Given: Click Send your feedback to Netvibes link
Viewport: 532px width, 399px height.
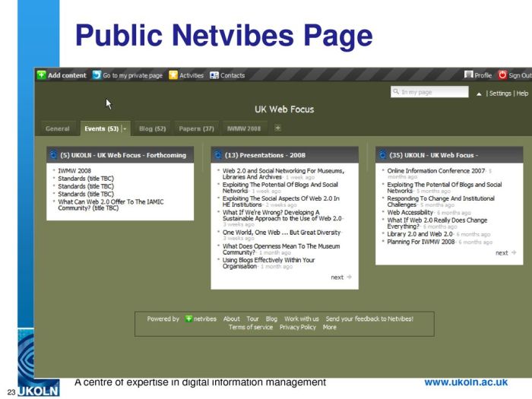Looking at the screenshot, I should click(x=369, y=318).
